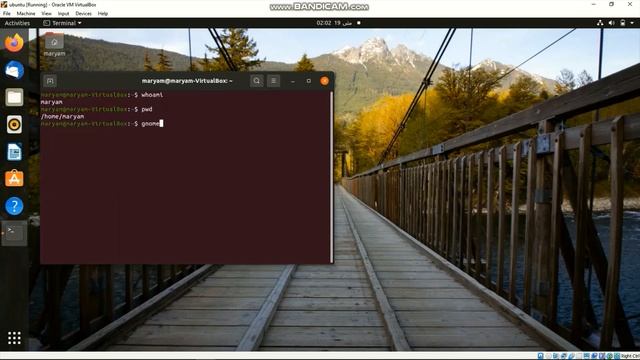This screenshot has width=640, height=360.
Task: Open the VirtualBox Machine menu
Action: [26, 13]
